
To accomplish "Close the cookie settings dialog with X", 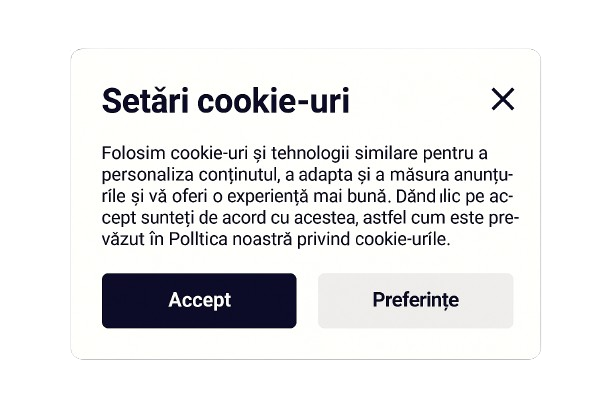I will tap(503, 99).
